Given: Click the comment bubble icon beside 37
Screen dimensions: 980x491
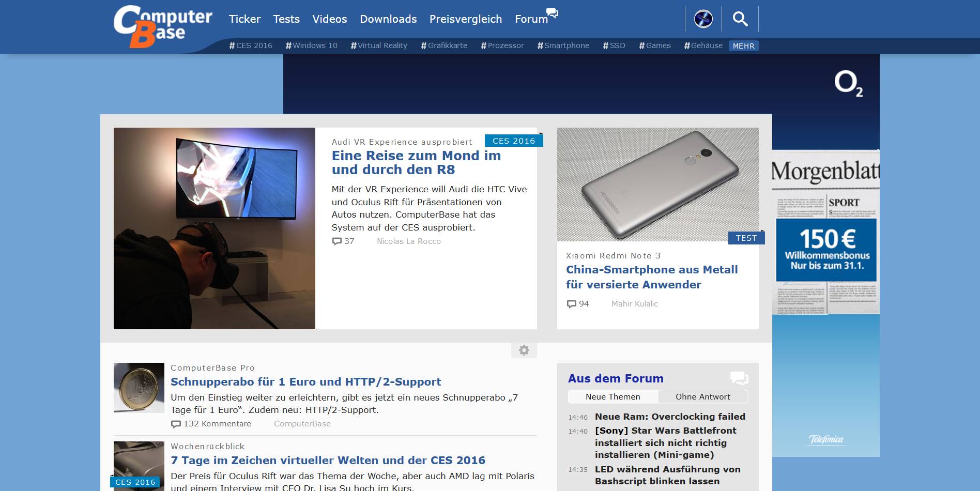Looking at the screenshot, I should coord(337,241).
